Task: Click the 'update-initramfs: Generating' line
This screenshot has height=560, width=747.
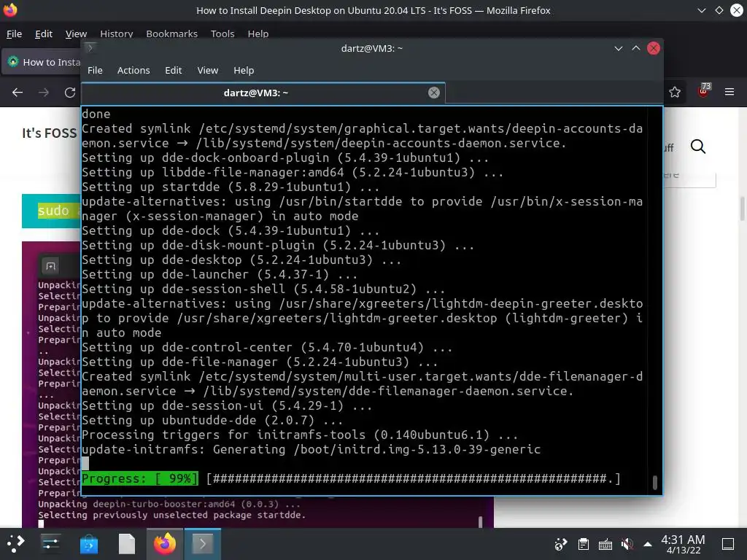Action: [x=311, y=449]
